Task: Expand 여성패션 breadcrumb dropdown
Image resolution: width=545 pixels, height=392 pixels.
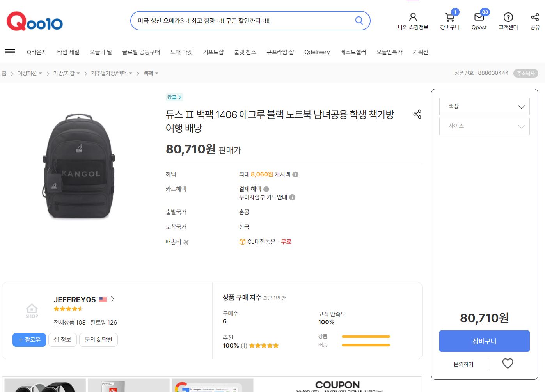Action: point(40,73)
